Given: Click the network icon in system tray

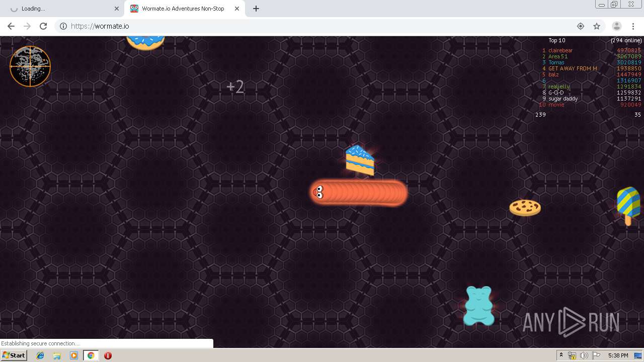Looking at the screenshot, I should pos(572,355).
